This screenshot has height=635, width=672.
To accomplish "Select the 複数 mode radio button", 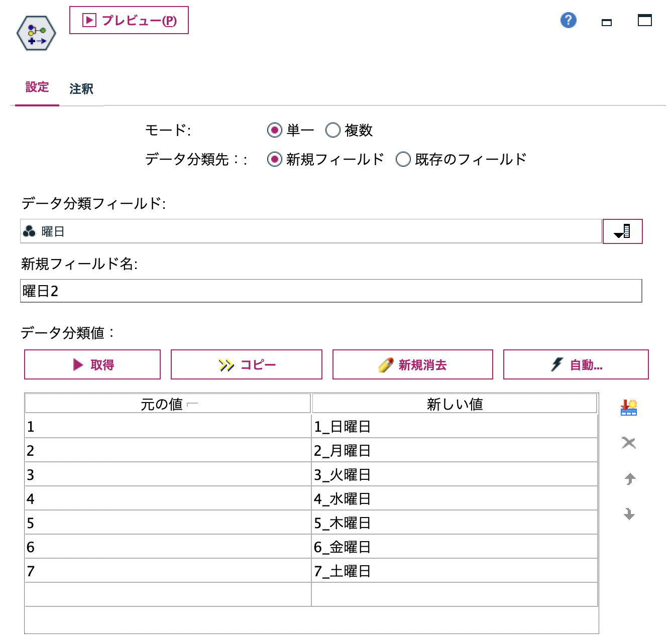I will click(x=332, y=130).
